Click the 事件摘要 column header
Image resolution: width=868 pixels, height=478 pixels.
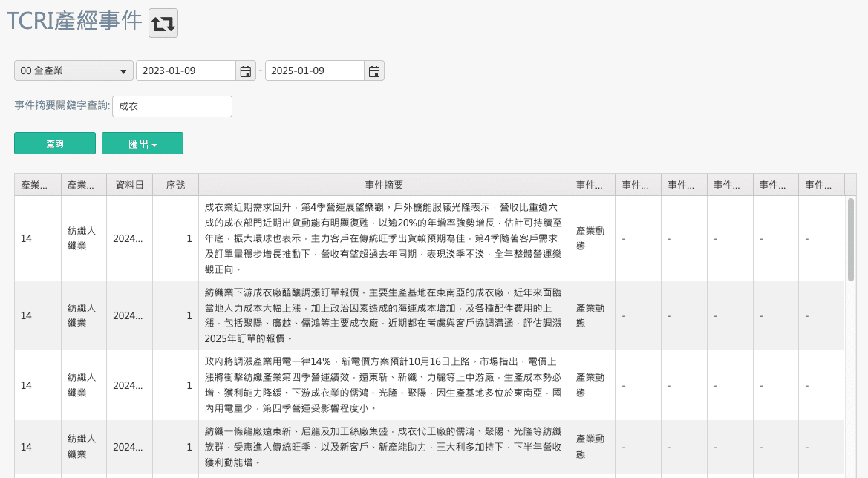(x=384, y=184)
